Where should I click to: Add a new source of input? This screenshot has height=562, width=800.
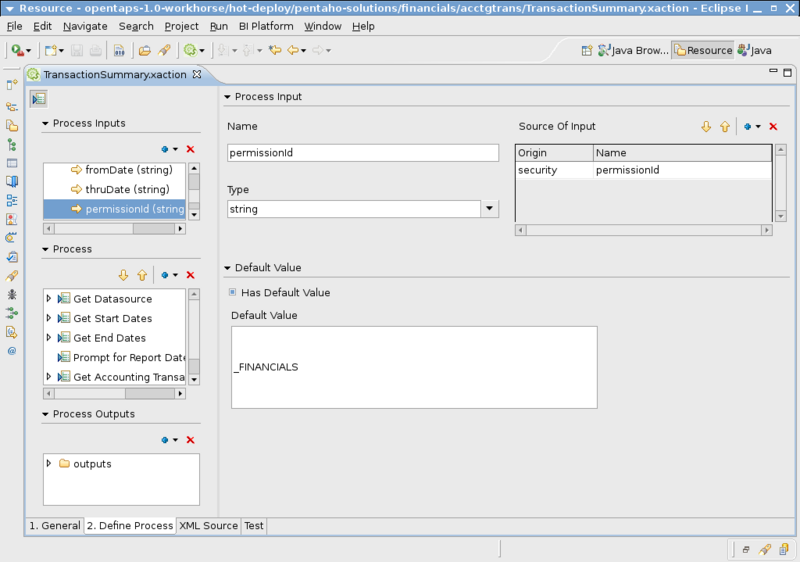(747, 126)
